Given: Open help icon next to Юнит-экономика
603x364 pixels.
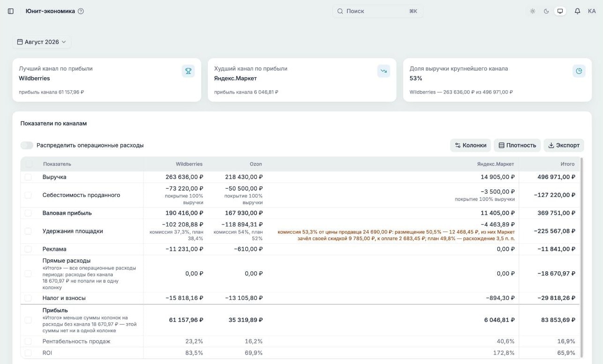Looking at the screenshot, I should tap(81, 11).
